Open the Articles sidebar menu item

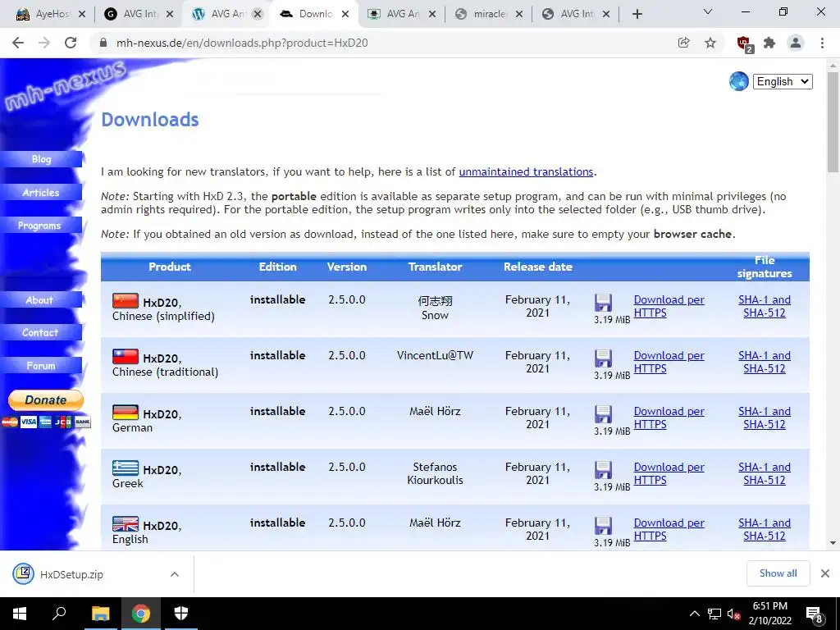pos(41,192)
